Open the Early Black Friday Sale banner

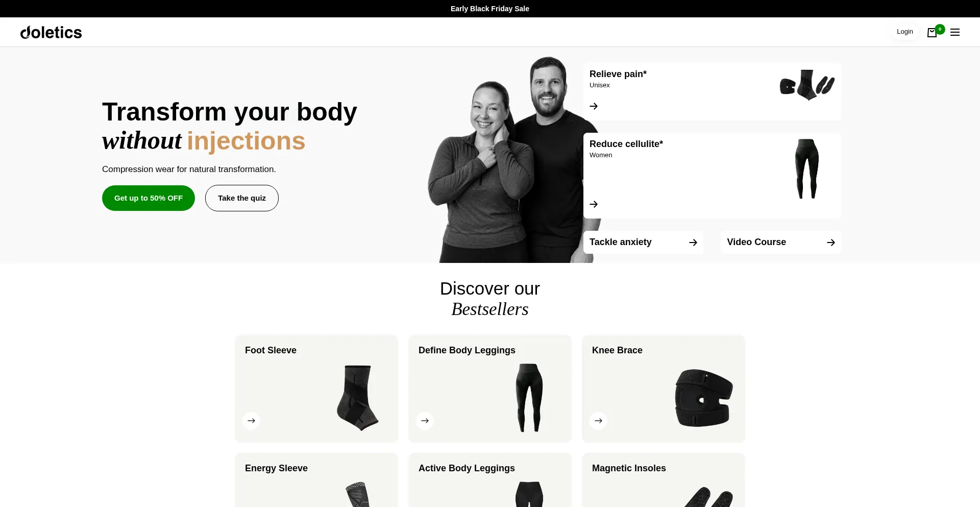click(x=490, y=9)
